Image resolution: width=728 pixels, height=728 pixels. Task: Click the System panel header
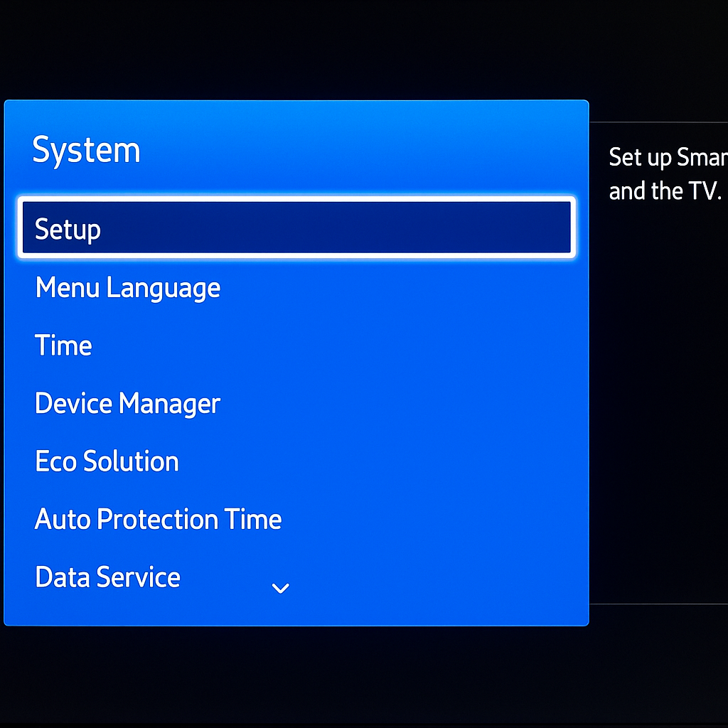tap(86, 149)
